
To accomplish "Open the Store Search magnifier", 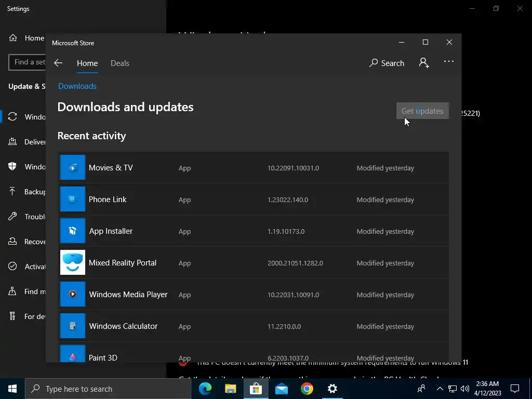I will pos(374,63).
